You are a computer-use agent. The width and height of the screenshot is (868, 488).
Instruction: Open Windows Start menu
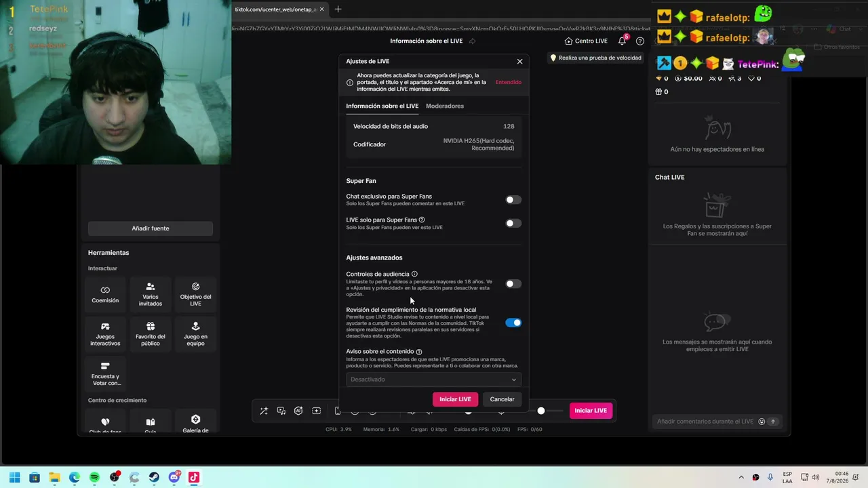(x=15, y=477)
